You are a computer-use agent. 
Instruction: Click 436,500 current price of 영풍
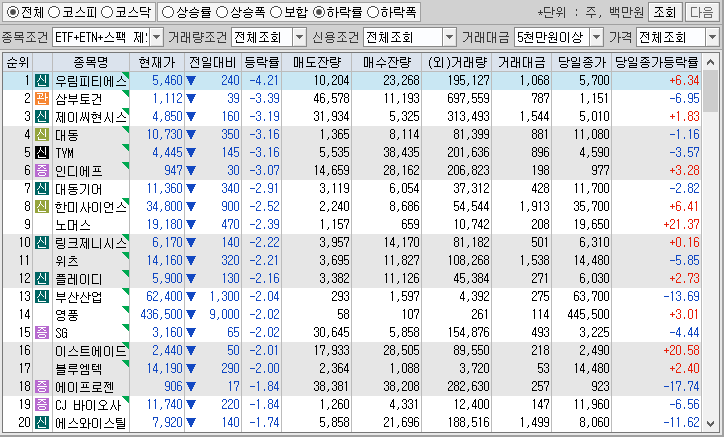click(x=162, y=315)
